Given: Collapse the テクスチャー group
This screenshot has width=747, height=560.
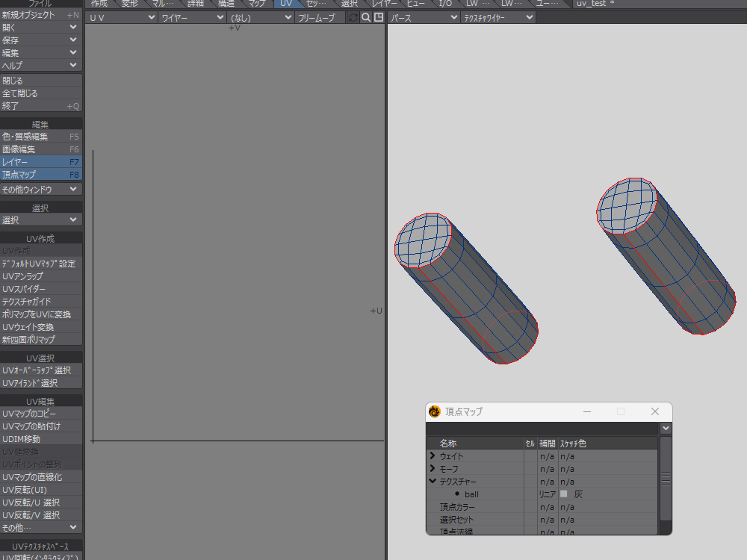Looking at the screenshot, I should tap(433, 482).
